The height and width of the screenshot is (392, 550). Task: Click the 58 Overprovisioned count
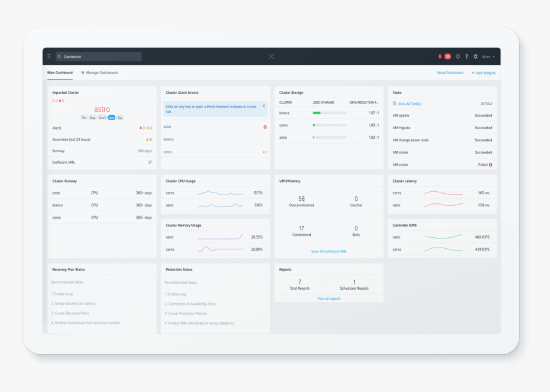[x=301, y=198]
